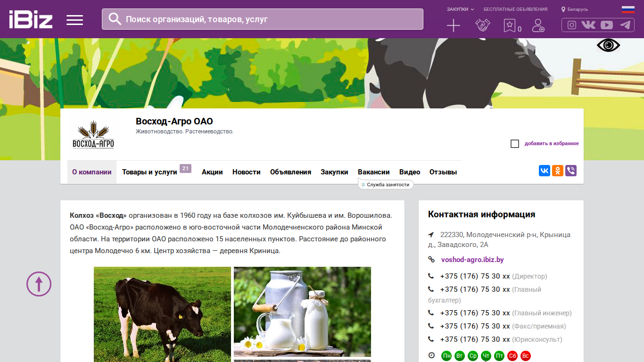The height and width of the screenshot is (362, 644).
Task: Click the search magnifier icon
Action: [115, 19]
